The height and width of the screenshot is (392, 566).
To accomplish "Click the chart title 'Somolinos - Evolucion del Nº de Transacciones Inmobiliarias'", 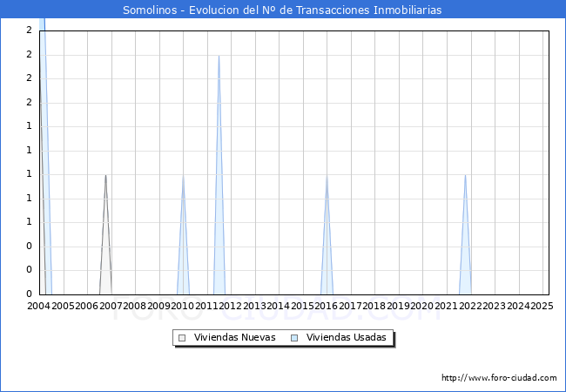I will (282, 10).
